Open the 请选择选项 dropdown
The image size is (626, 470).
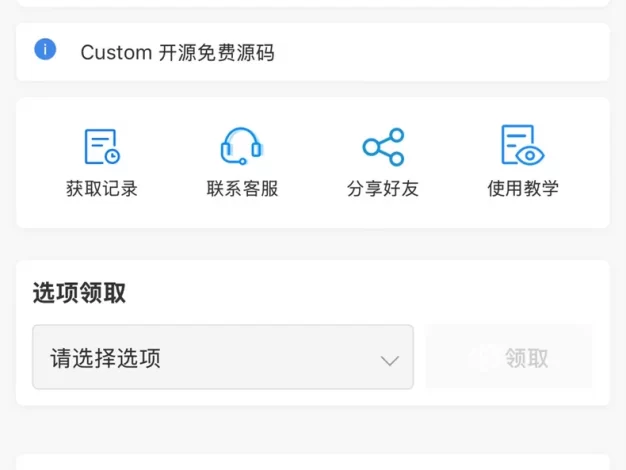[x=223, y=357]
